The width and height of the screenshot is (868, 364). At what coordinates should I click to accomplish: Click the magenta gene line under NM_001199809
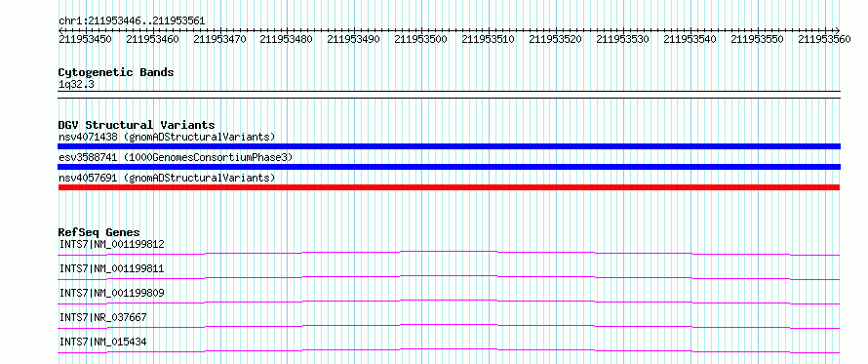(x=449, y=302)
